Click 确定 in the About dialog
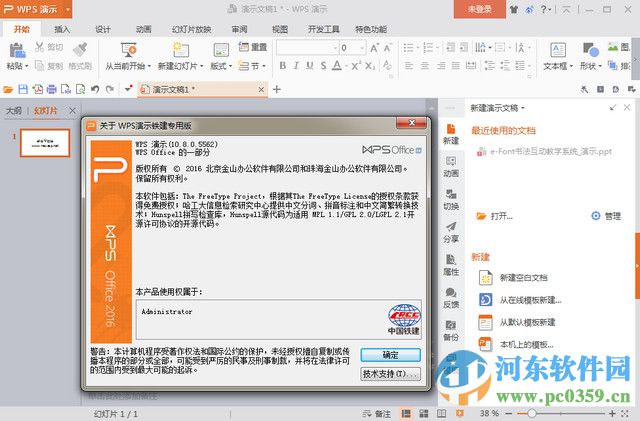The height and width of the screenshot is (421, 640). [x=390, y=355]
